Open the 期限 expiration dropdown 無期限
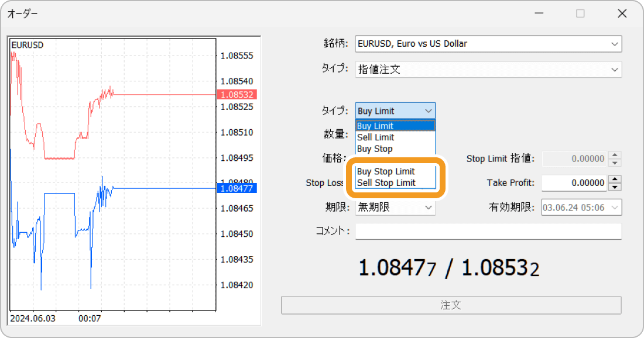644x338 pixels. click(395, 208)
